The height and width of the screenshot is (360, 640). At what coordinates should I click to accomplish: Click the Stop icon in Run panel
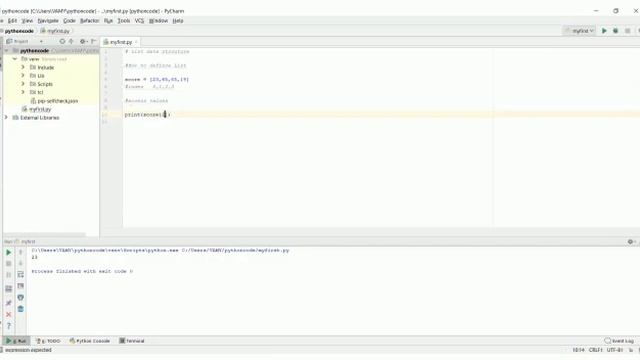(9, 264)
